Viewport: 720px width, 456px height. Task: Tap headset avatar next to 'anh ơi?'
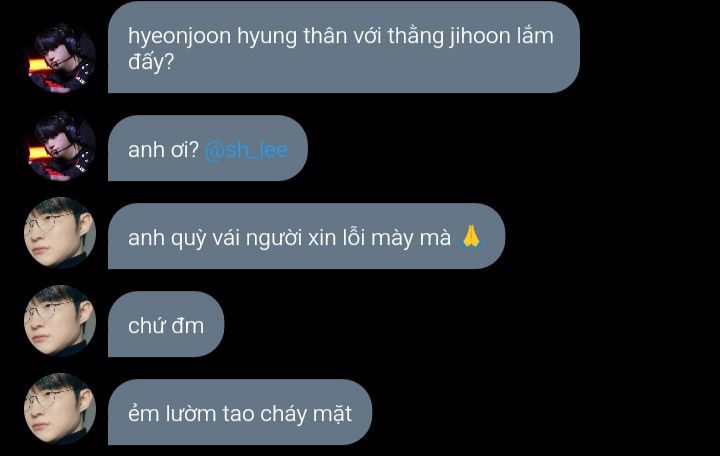point(61,146)
